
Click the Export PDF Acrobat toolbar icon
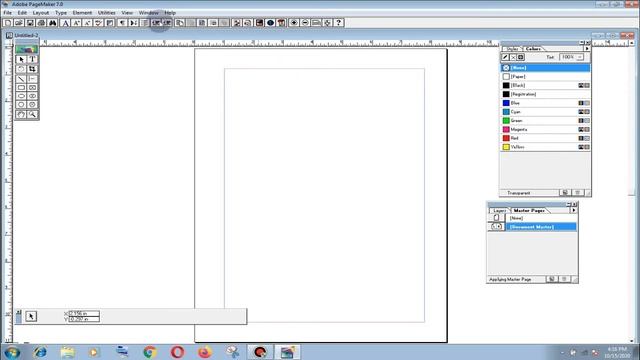tap(281, 23)
